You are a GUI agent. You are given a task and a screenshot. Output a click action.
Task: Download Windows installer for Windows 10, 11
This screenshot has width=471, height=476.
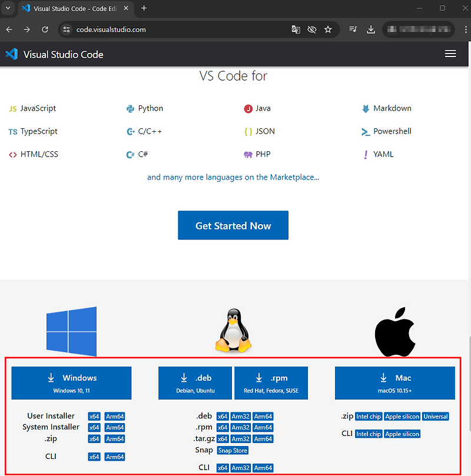(71, 383)
